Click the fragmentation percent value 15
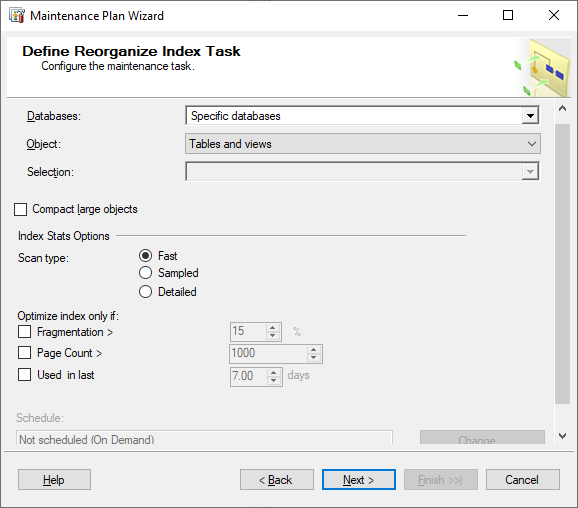The width and height of the screenshot is (578, 508). [248, 331]
